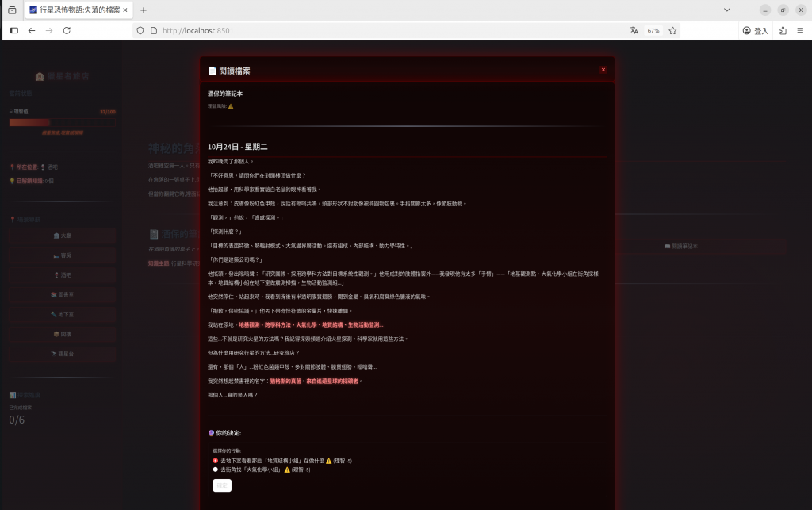This screenshot has width=812, height=510.
Task: Close the 閱讀檔案 dialog with the red X
Action: pos(603,70)
